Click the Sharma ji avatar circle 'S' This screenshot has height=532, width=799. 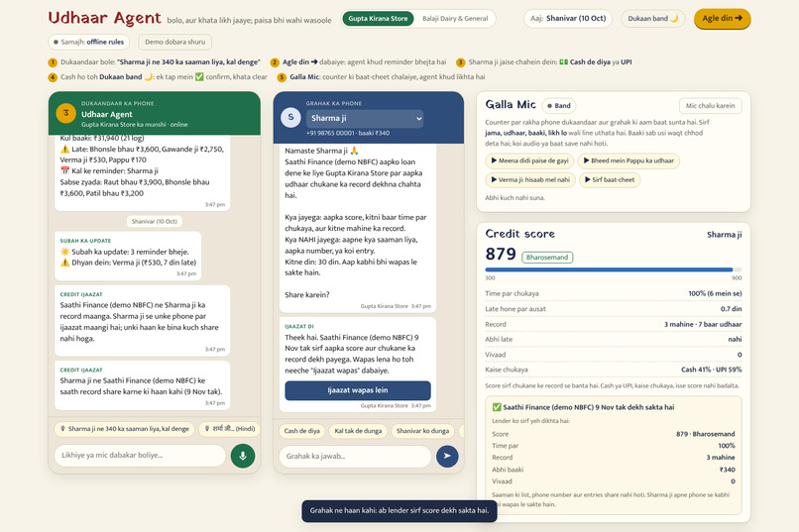tap(291, 118)
